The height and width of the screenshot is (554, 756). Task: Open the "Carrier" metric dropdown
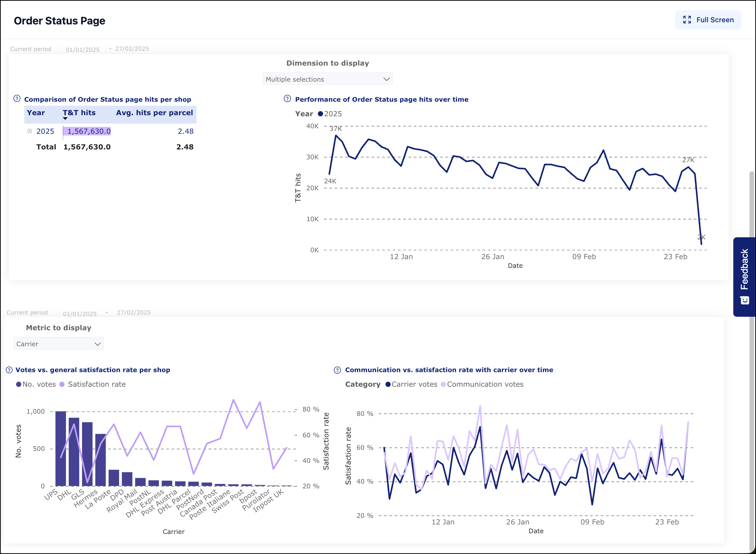(58, 343)
